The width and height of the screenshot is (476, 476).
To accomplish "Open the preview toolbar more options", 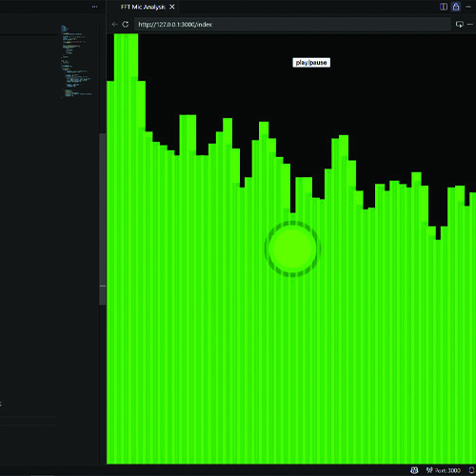I will click(470, 25).
